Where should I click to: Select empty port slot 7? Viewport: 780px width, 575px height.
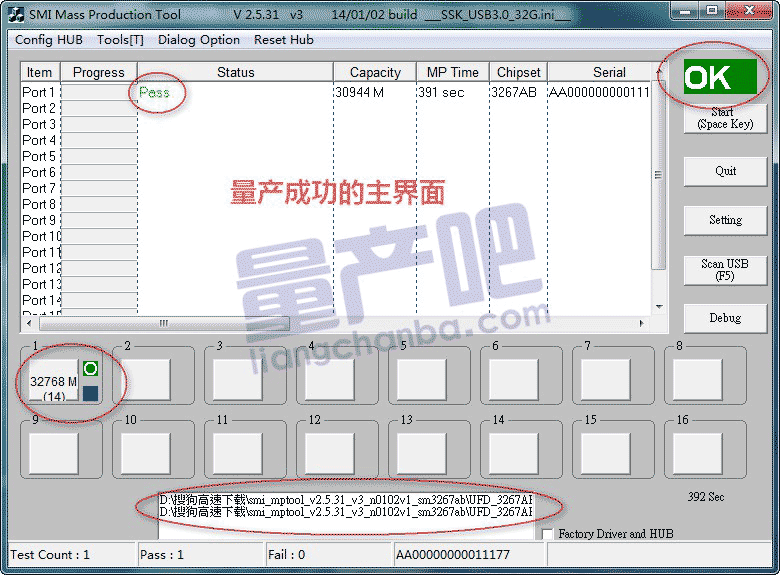[606, 380]
